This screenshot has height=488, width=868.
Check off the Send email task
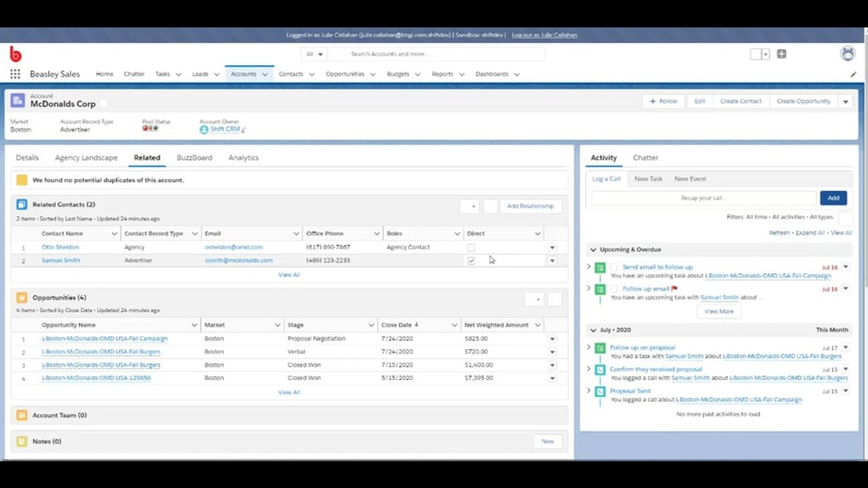[614, 268]
